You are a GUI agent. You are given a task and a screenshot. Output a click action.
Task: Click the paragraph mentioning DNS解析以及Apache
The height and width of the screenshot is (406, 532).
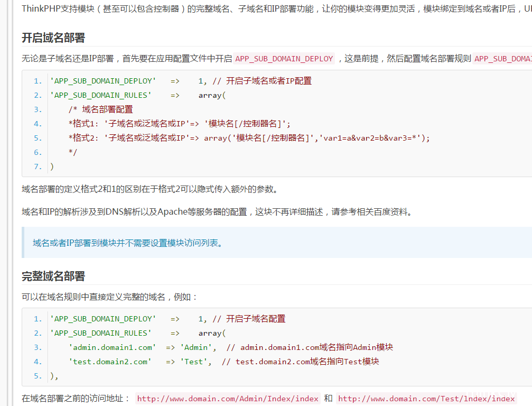click(x=217, y=212)
